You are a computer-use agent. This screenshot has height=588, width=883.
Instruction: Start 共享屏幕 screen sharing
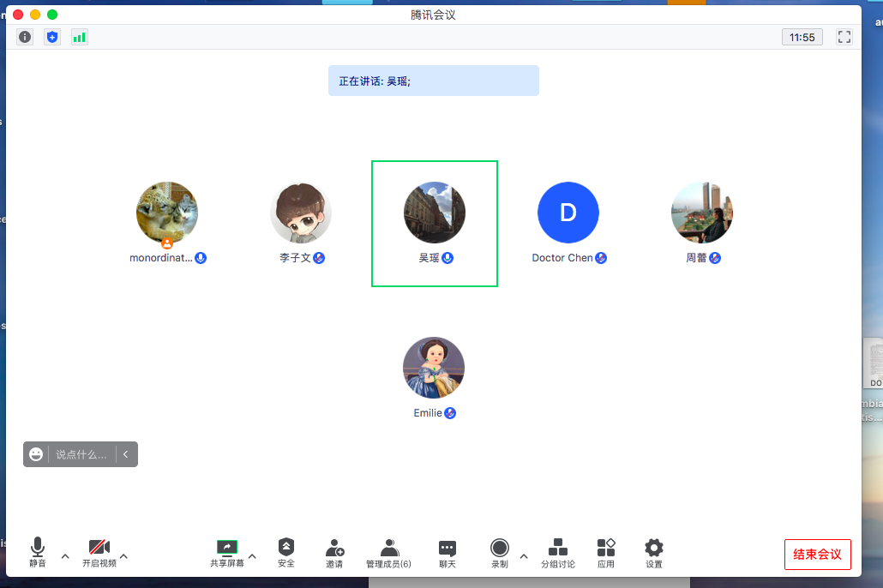(227, 553)
